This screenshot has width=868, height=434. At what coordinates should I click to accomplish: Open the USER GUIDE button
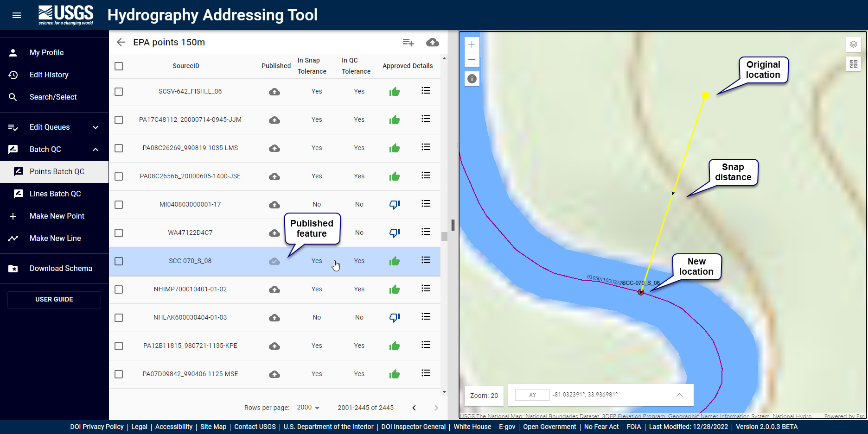54,300
